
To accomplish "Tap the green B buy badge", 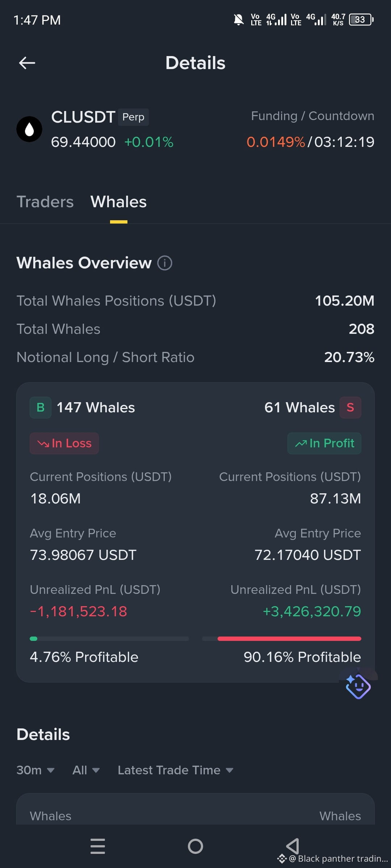I will tap(41, 408).
